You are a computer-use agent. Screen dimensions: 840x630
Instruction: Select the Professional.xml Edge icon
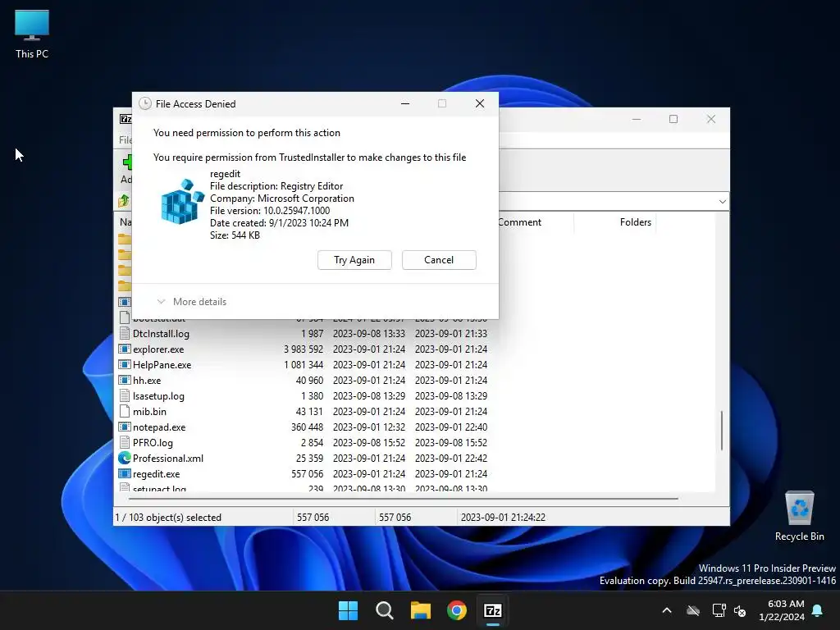125,458
